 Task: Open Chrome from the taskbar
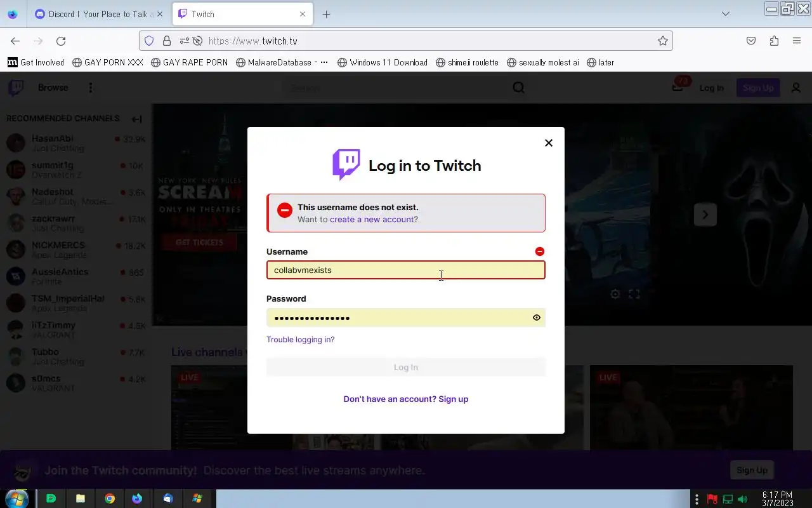coord(110,498)
